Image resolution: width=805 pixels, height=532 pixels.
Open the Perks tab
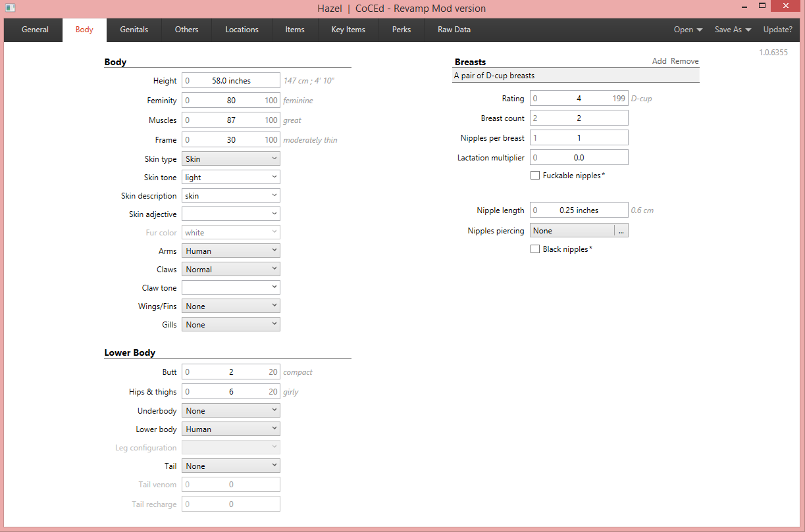402,30
